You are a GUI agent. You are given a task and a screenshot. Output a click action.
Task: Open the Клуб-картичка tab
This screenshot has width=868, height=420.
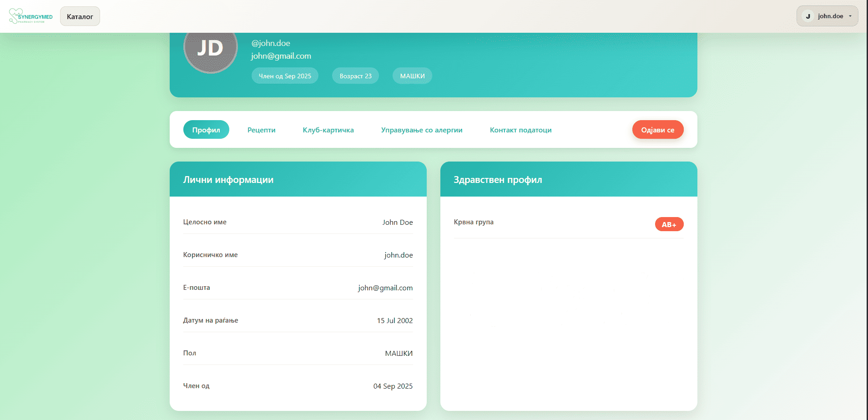(328, 130)
